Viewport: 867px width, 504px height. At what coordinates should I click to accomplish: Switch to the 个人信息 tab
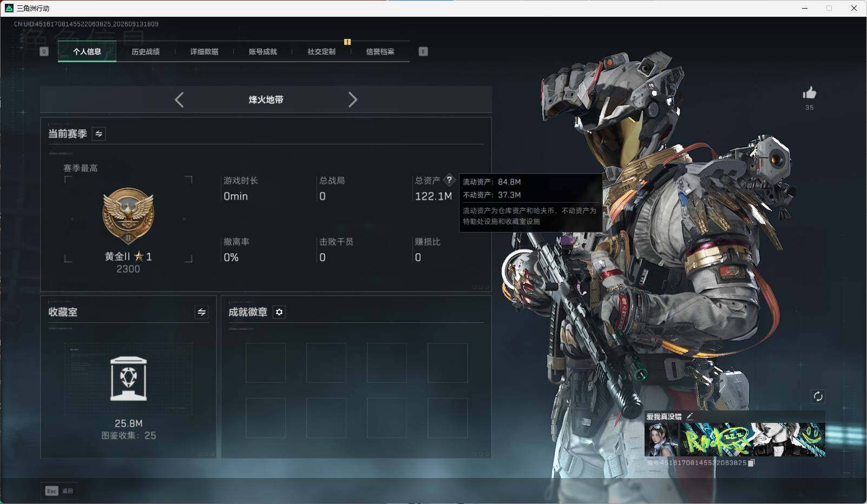point(87,51)
